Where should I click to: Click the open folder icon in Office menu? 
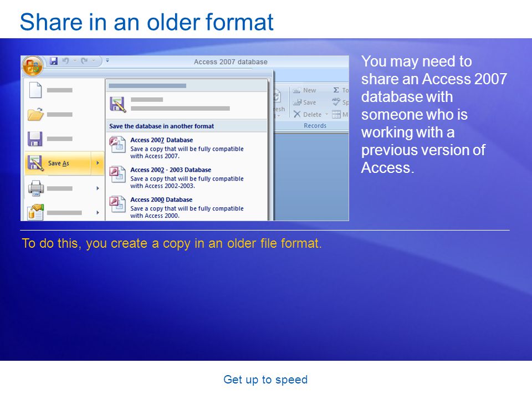point(35,114)
